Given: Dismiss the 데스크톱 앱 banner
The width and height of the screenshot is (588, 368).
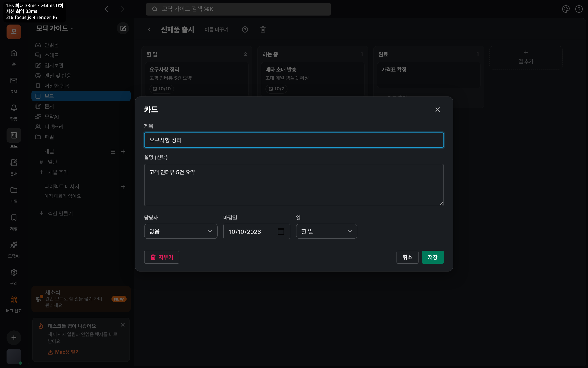Looking at the screenshot, I should tap(123, 324).
